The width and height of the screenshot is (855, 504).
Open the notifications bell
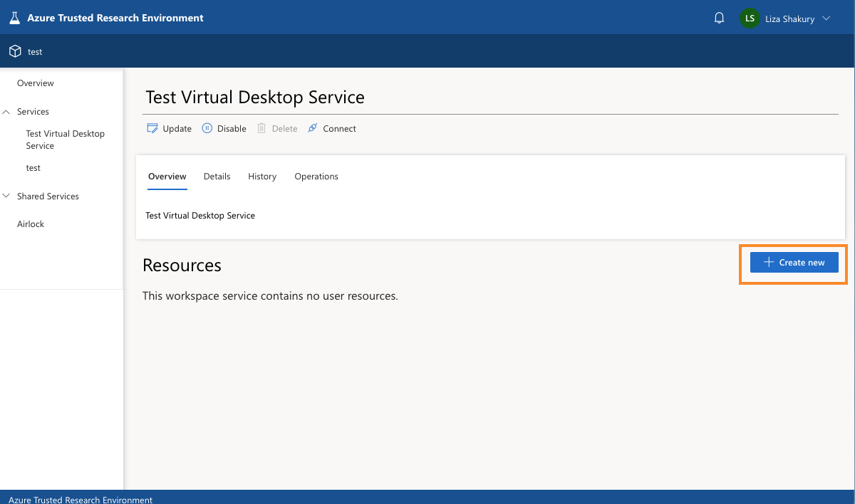(719, 17)
